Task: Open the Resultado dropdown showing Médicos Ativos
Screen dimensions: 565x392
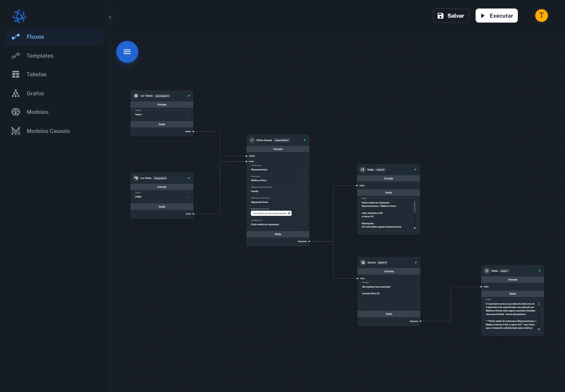Action: click(278, 181)
